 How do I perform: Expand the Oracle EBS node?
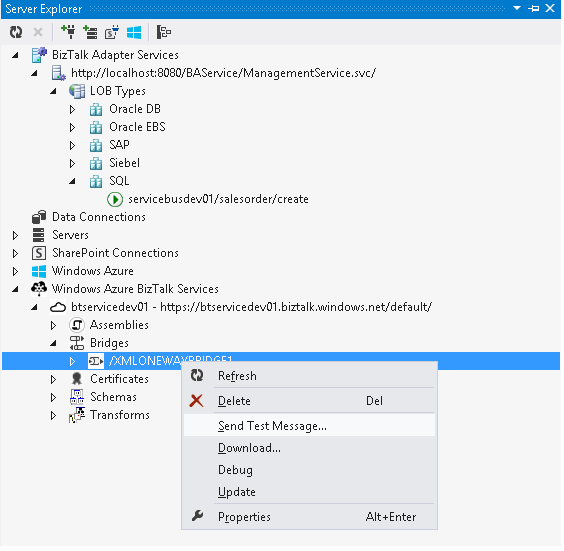click(72, 127)
